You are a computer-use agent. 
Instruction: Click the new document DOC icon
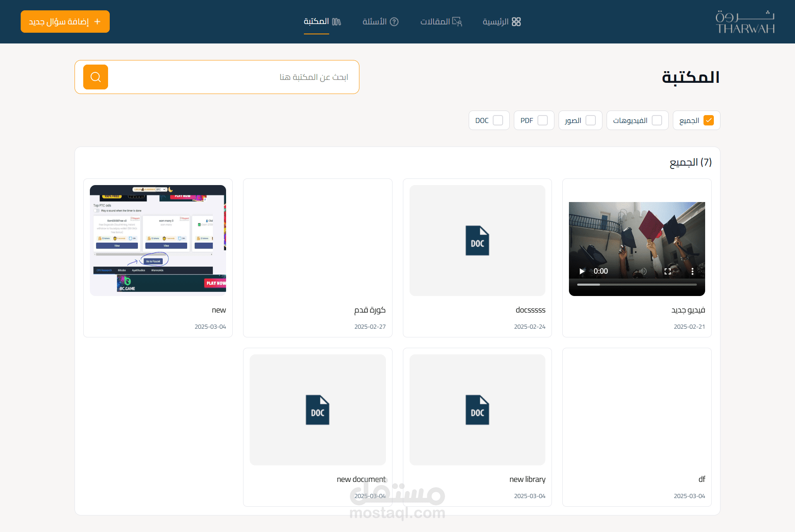point(317,410)
